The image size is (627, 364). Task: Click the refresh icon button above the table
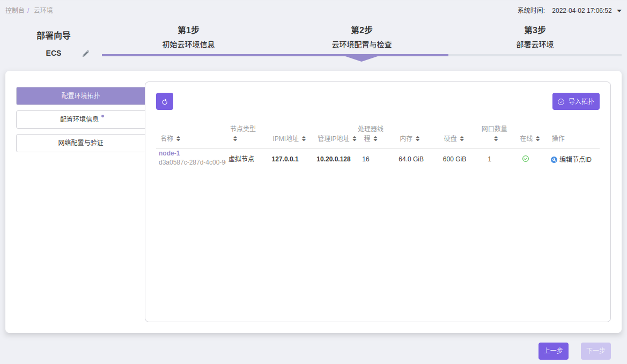[x=165, y=101]
